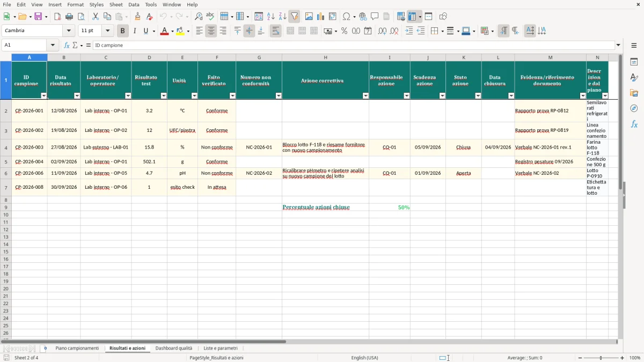The height and width of the screenshot is (362, 644).
Task: Toggle AutoFilter on the sheet
Action: coord(295,17)
